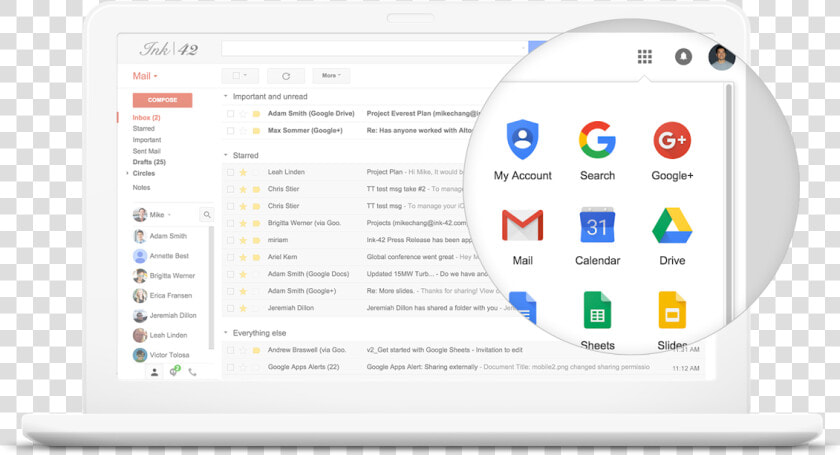Image resolution: width=840 pixels, height=455 pixels.
Task: Open the Calendar app icon
Action: pos(597,225)
